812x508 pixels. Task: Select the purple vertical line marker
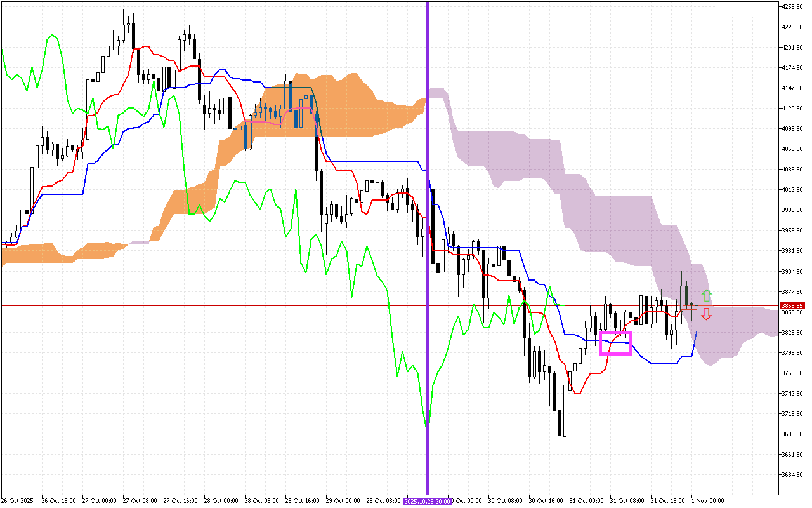pos(429,254)
